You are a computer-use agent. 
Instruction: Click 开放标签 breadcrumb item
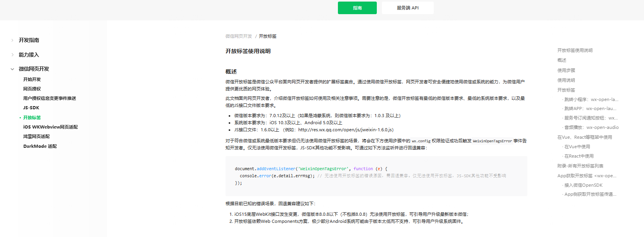coord(268,36)
